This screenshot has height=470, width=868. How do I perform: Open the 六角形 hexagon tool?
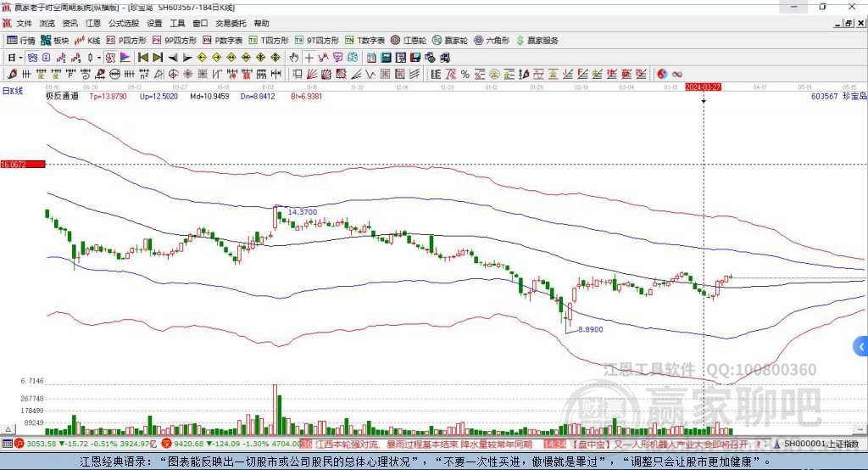(x=492, y=41)
